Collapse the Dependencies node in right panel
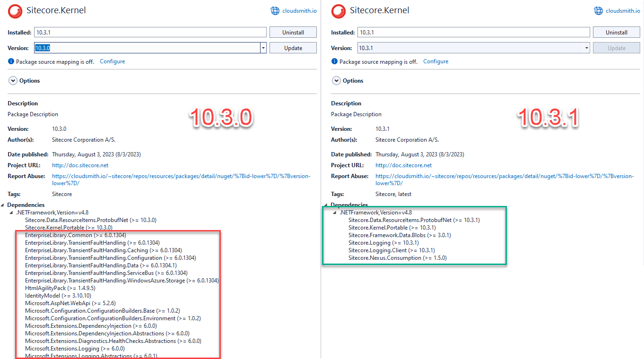 click(326, 205)
